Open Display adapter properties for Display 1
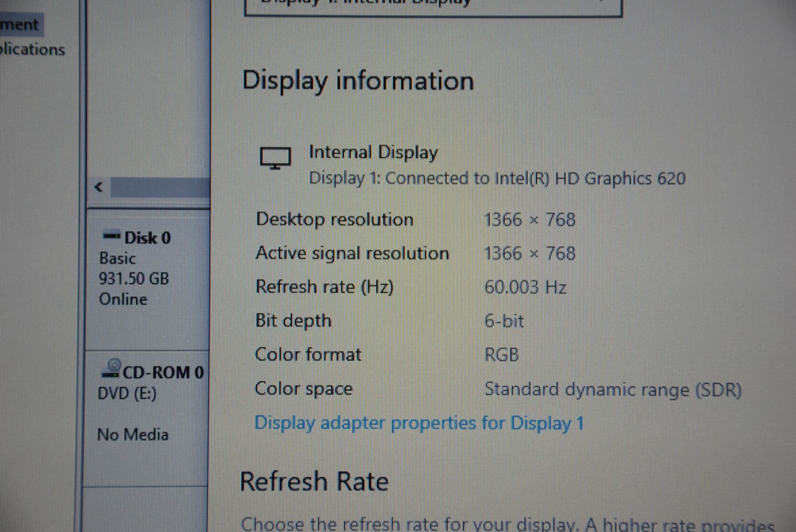The width and height of the screenshot is (796, 532). tap(419, 424)
